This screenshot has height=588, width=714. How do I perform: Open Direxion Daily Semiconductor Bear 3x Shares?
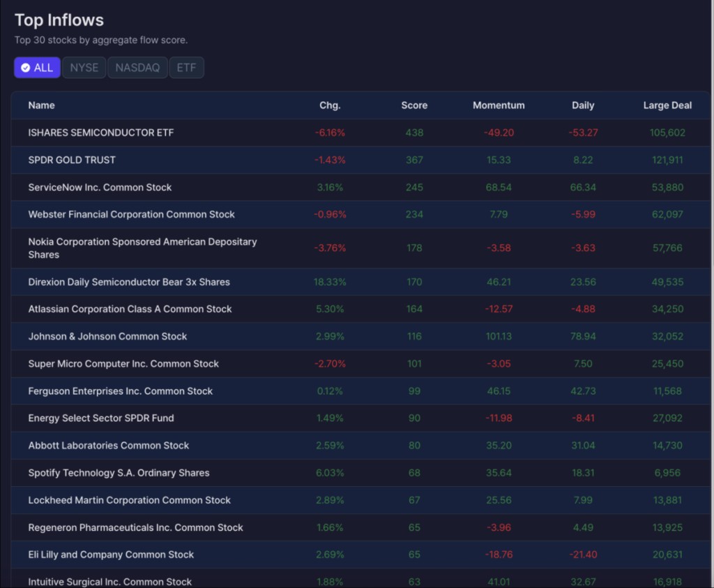(x=360, y=282)
